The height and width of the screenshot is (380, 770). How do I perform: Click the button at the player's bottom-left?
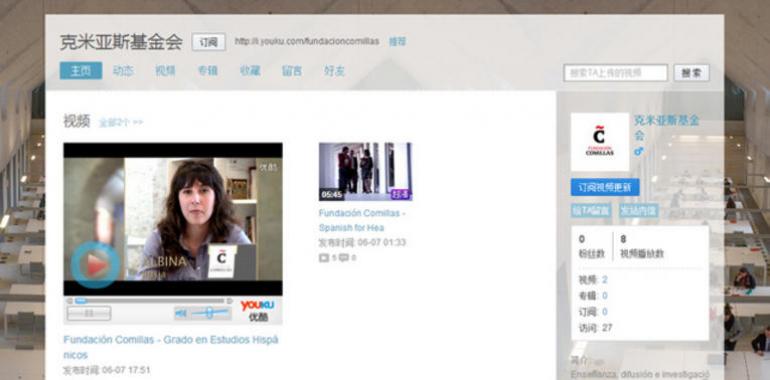(x=89, y=313)
